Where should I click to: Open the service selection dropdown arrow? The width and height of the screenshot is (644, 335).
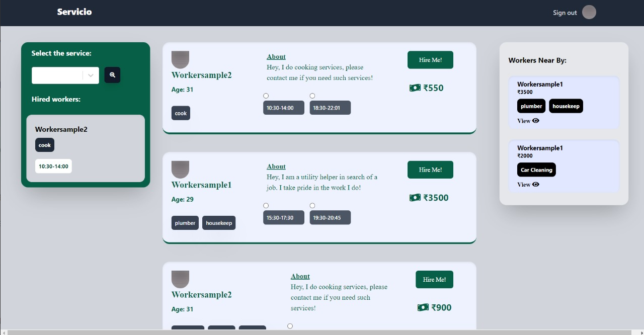click(91, 75)
